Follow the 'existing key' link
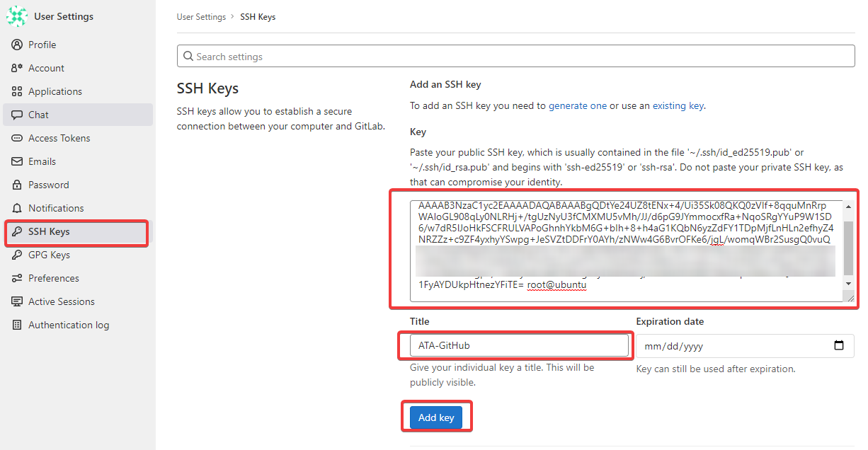The width and height of the screenshot is (868, 450). (678, 105)
